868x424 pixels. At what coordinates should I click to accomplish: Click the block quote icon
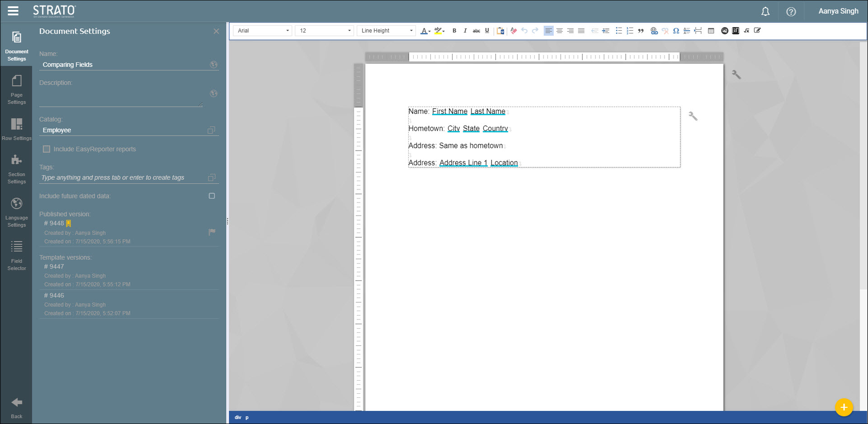click(x=641, y=31)
